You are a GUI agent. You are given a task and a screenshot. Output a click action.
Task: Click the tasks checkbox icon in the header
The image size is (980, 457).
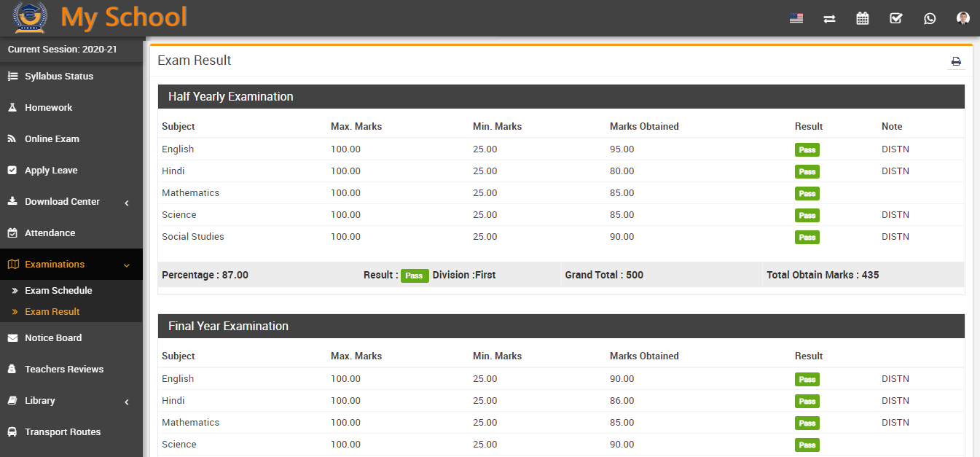click(x=895, y=17)
